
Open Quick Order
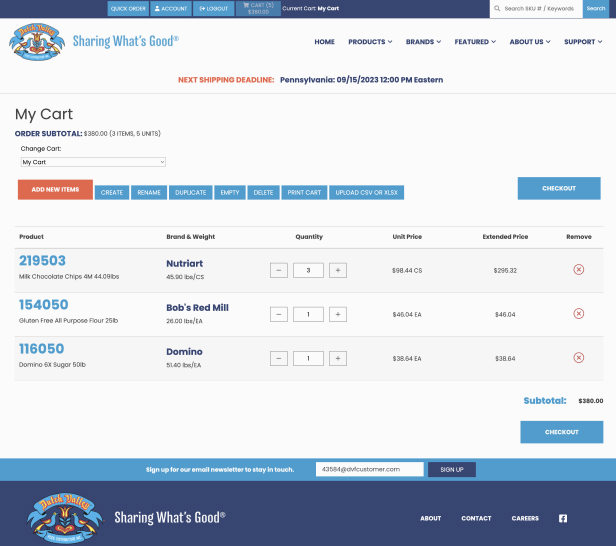(x=128, y=8)
